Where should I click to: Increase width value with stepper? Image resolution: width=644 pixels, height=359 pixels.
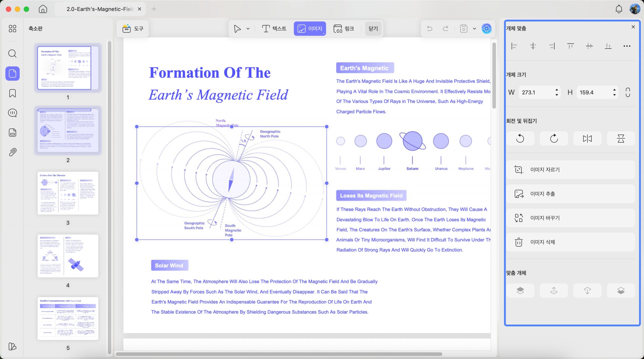[x=557, y=90]
